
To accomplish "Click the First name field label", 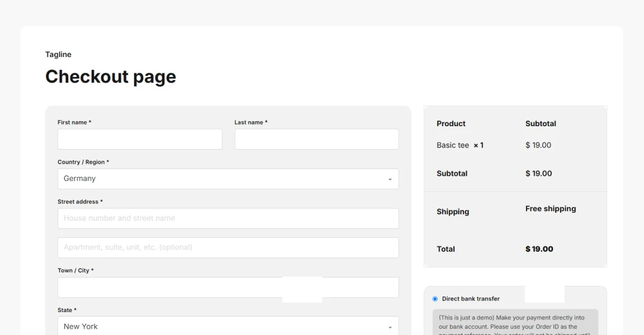I will coord(74,122).
